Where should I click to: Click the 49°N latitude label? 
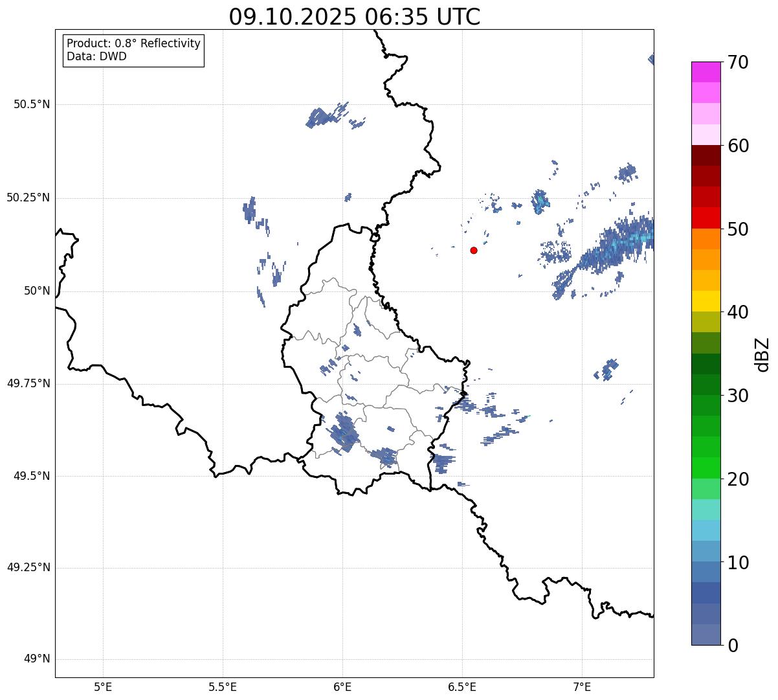(x=37, y=659)
